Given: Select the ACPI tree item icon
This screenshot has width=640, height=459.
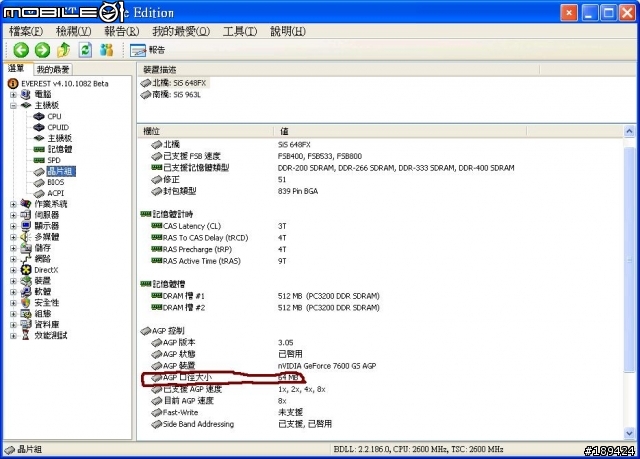Looking at the screenshot, I should pyautogui.click(x=39, y=193).
